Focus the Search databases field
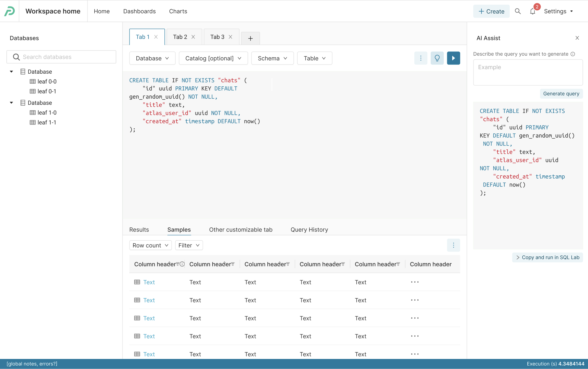This screenshot has height=369, width=588. click(61, 57)
